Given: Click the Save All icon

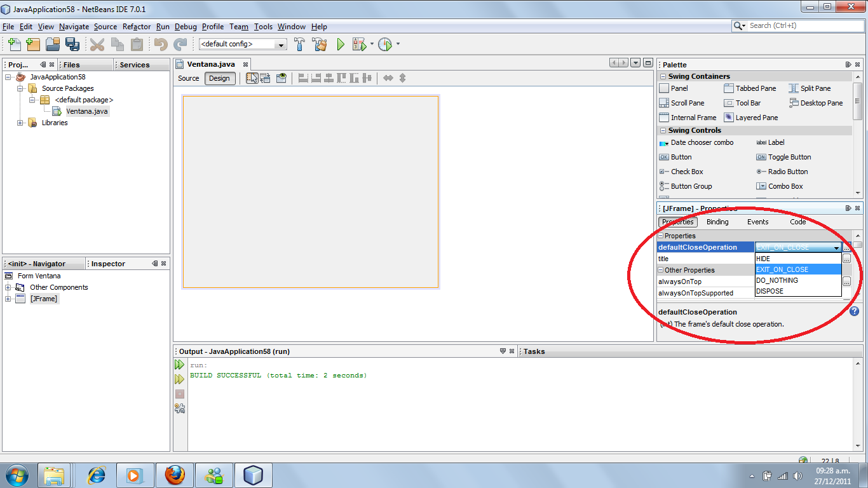Looking at the screenshot, I should coord(72,44).
